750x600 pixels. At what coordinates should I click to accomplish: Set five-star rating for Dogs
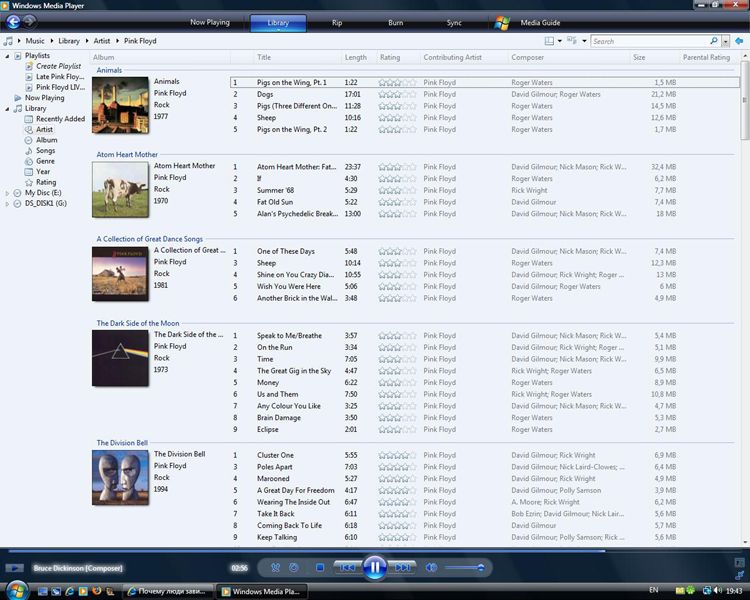click(413, 94)
